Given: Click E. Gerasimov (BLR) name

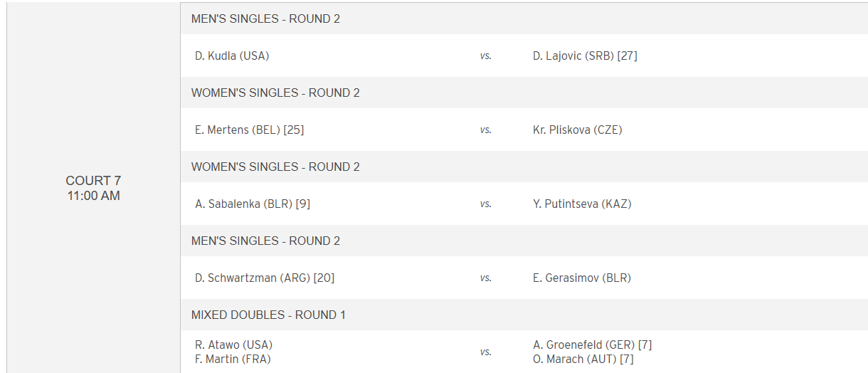Looking at the screenshot, I should [x=582, y=278].
